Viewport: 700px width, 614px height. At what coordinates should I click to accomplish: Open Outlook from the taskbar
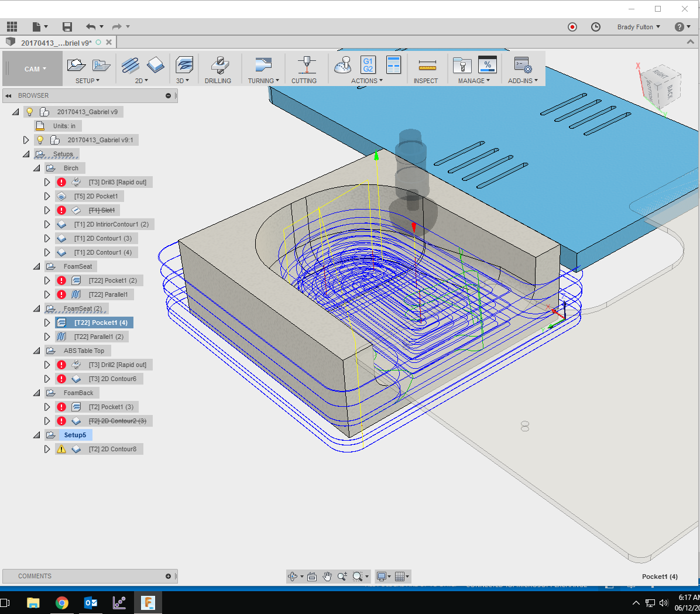[91, 602]
